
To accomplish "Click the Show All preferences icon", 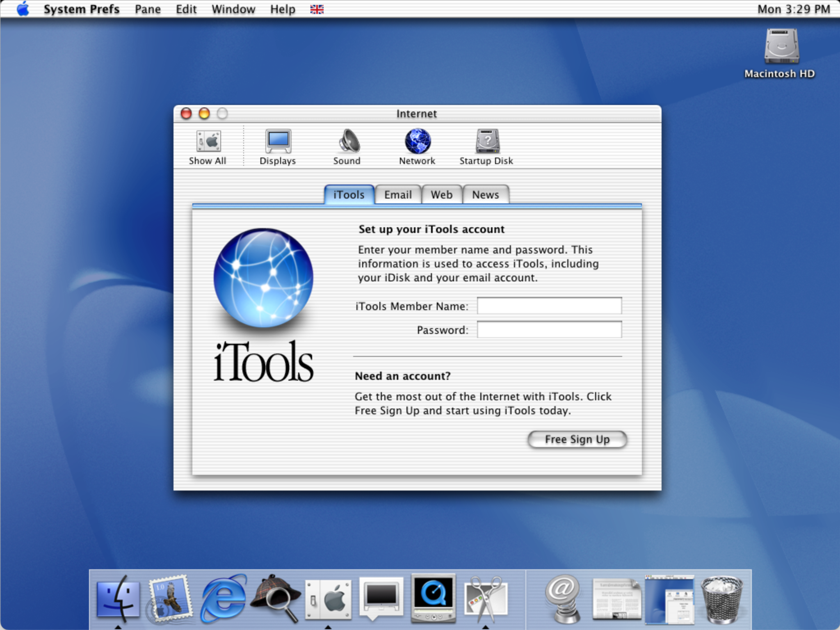I will [x=208, y=148].
